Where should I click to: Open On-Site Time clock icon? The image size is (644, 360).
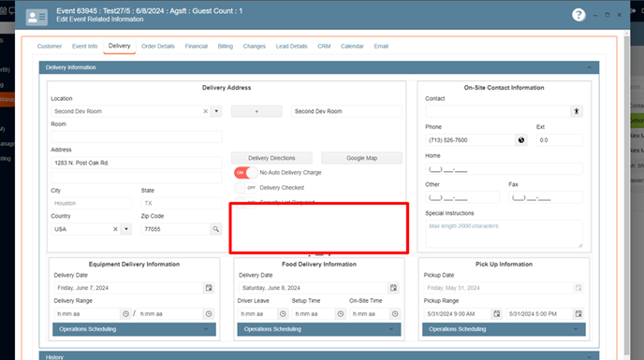tap(395, 313)
